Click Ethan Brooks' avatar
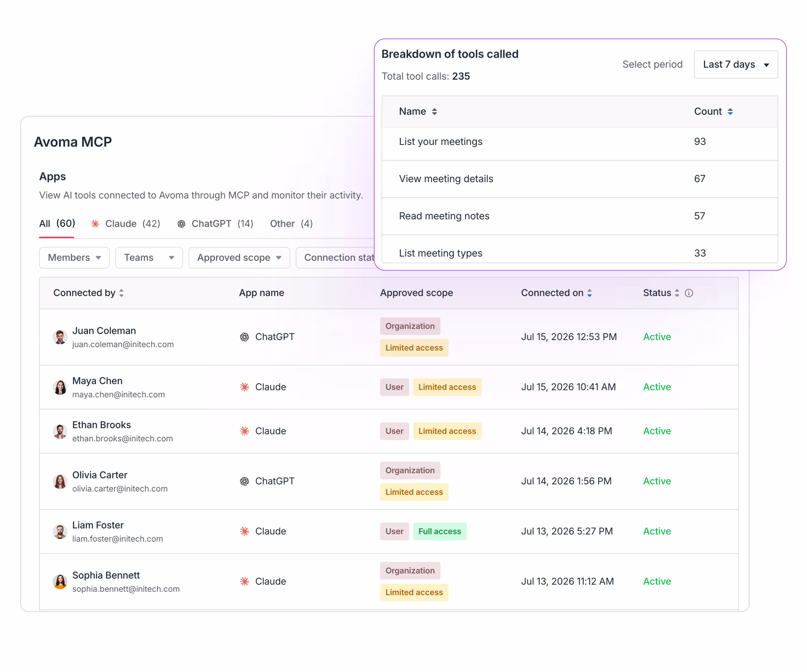The image size is (807, 672). [x=60, y=431]
